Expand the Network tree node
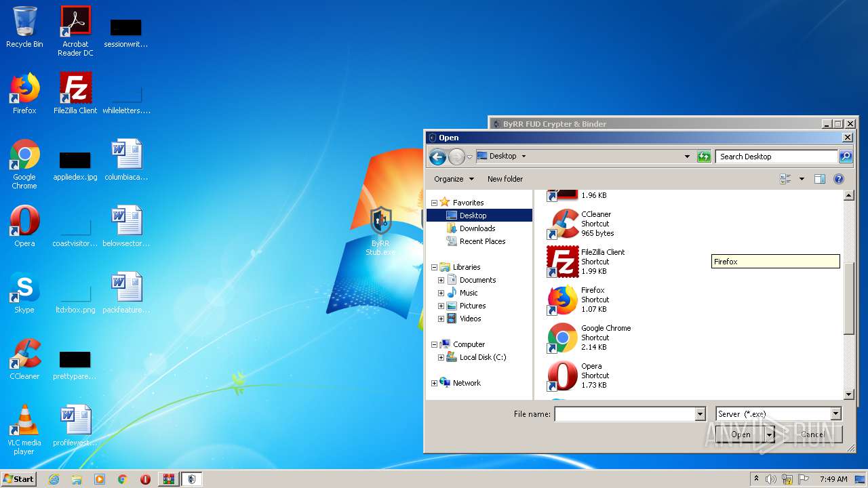 pyautogui.click(x=435, y=383)
